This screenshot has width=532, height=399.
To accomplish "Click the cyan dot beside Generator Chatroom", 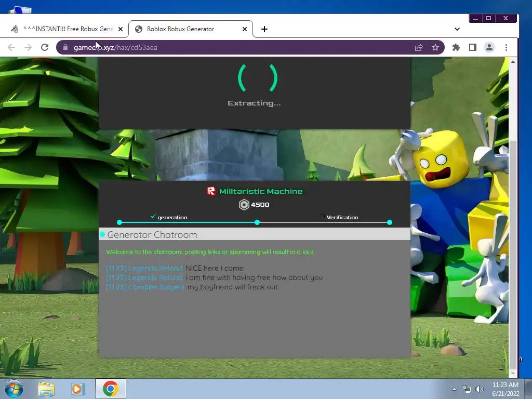I will [102, 234].
